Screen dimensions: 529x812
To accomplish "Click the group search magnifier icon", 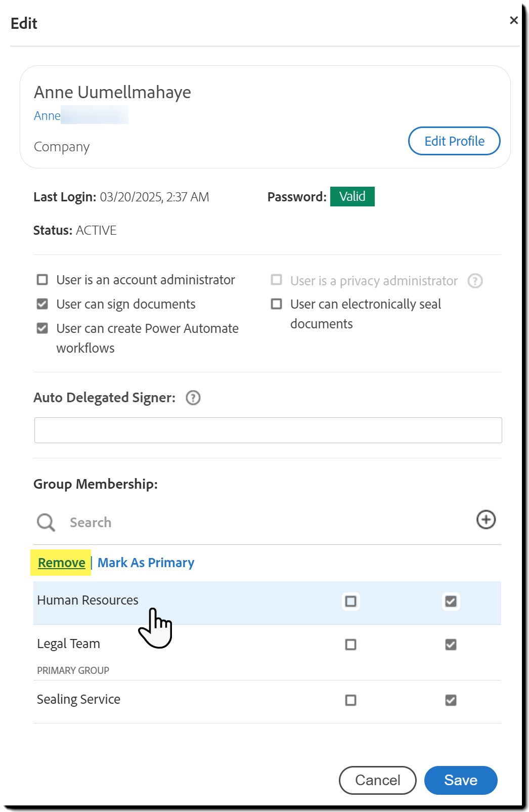I will pyautogui.click(x=46, y=522).
